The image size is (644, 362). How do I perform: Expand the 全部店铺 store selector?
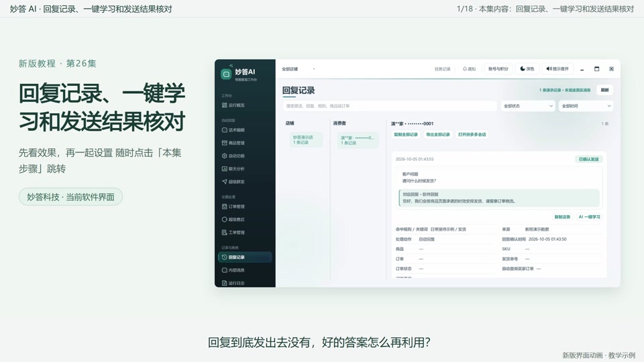pos(299,69)
